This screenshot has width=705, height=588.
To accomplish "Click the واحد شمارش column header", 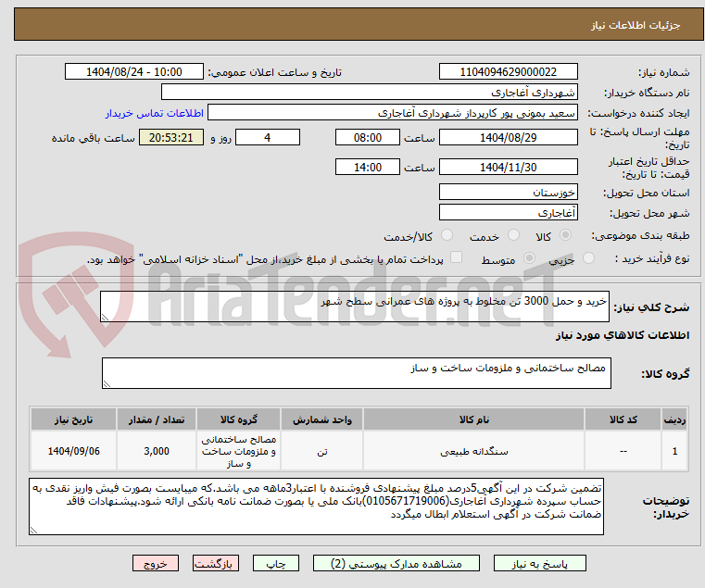I will tap(321, 419).
